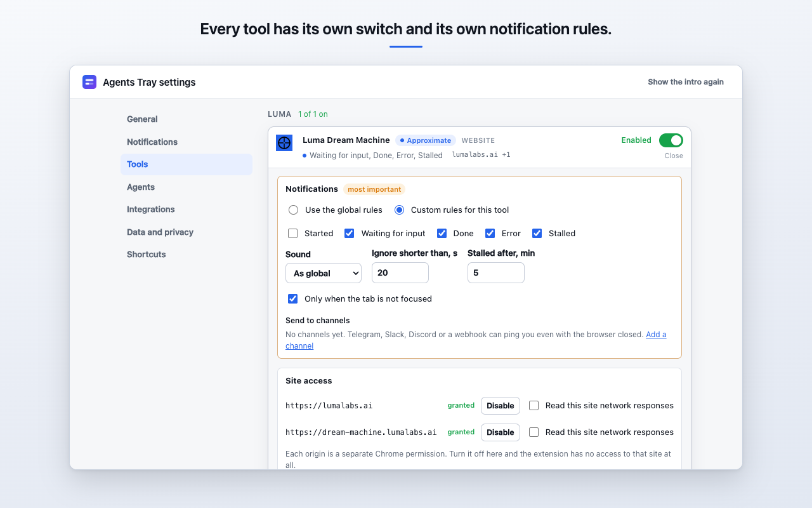Select Use the global rules
812x508 pixels.
coord(294,210)
